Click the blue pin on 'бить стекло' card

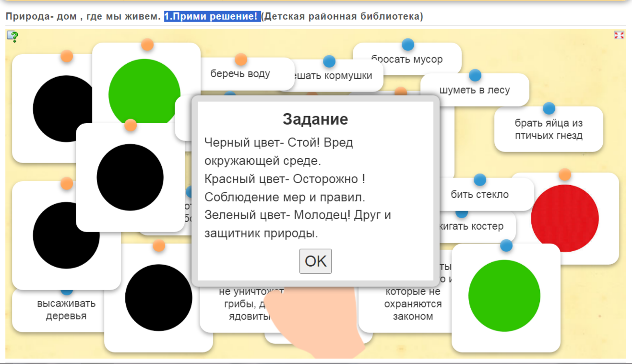pos(479,180)
